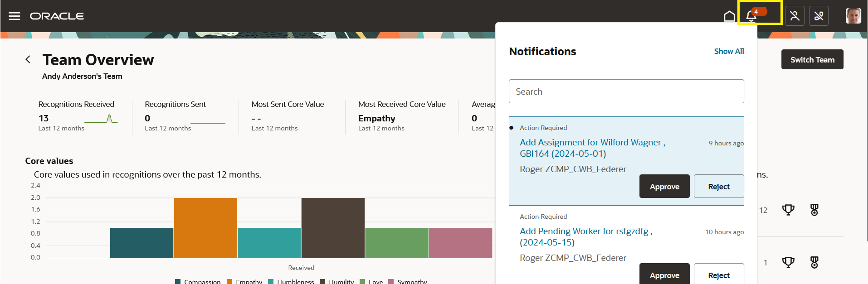Open Add Assignment for Wilford Wagner notification

592,148
